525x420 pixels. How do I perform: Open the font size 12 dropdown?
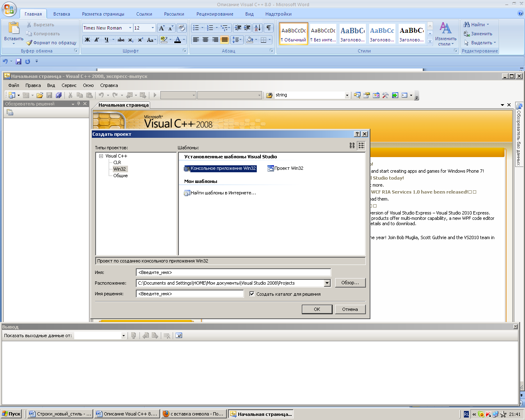click(x=153, y=28)
